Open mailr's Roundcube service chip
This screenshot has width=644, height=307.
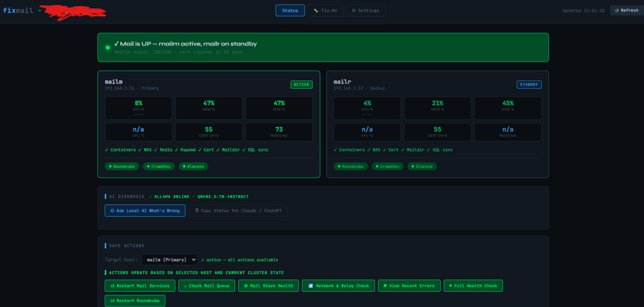[x=351, y=166]
